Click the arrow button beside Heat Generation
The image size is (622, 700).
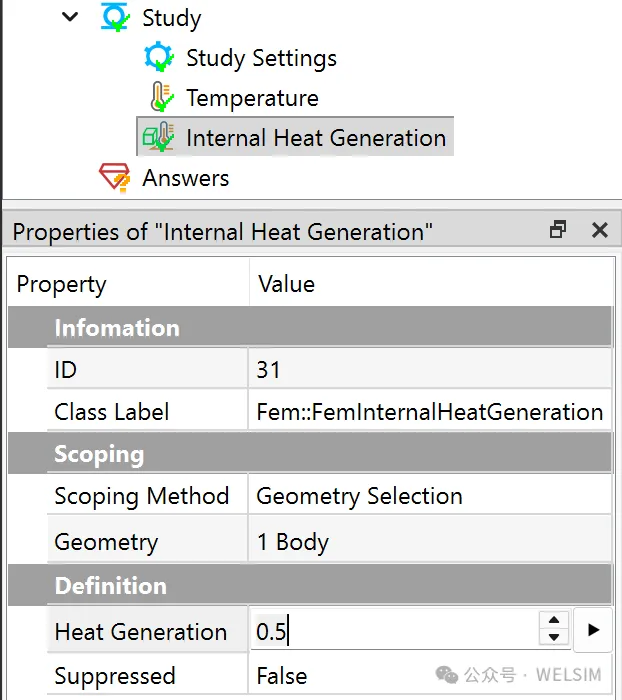click(x=593, y=630)
